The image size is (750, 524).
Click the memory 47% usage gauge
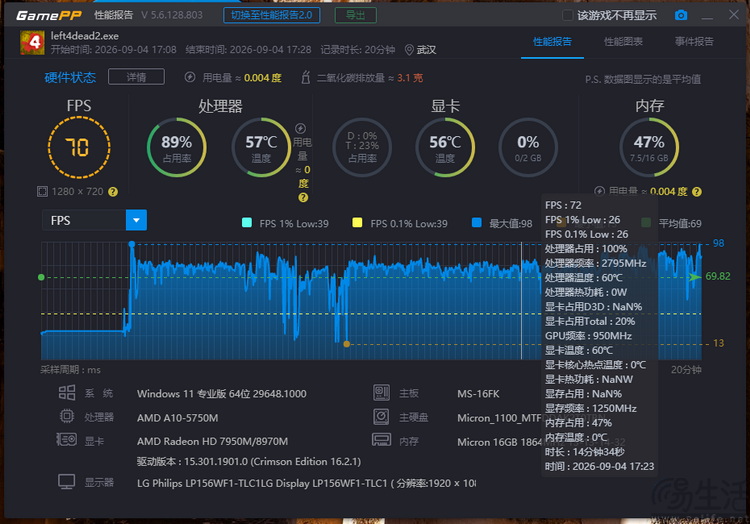click(649, 147)
